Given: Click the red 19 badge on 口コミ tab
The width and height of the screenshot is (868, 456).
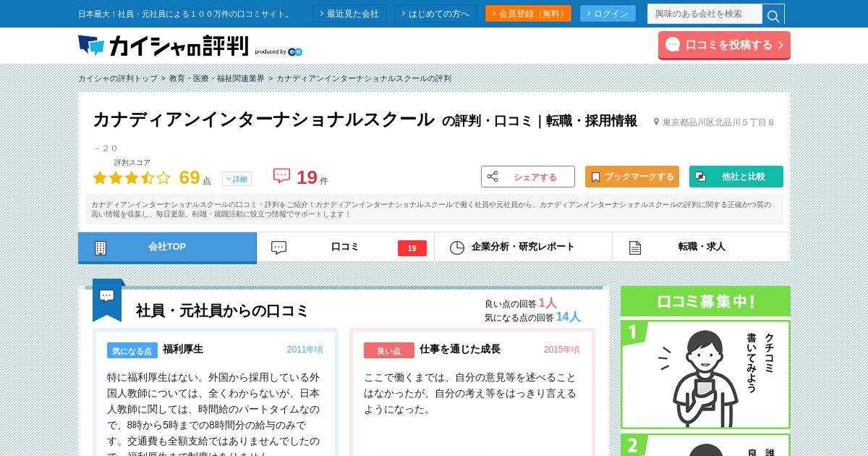Looking at the screenshot, I should tap(412, 248).
